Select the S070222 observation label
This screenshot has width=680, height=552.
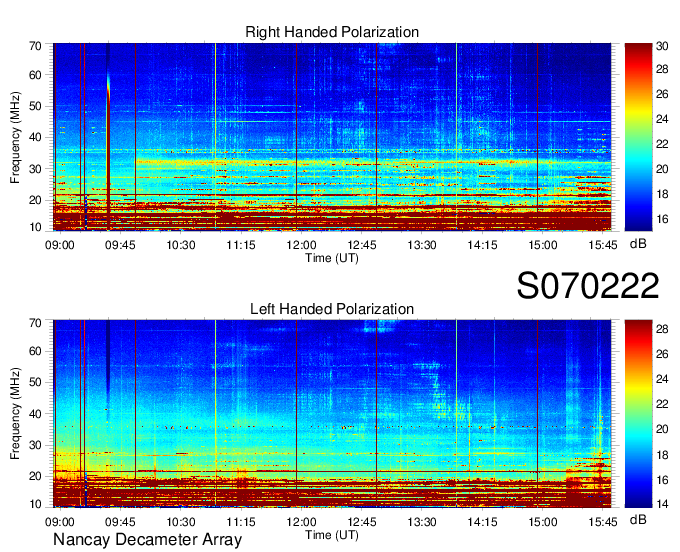tap(588, 286)
